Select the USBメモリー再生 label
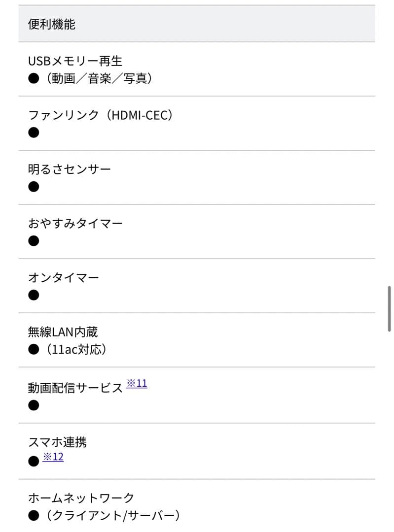Screen dimensions: 394x532 pyautogui.click(x=75, y=61)
